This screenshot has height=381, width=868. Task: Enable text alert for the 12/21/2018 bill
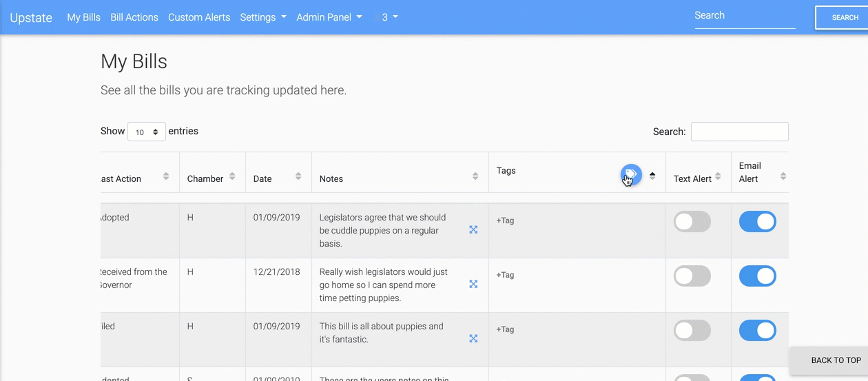[x=692, y=276]
